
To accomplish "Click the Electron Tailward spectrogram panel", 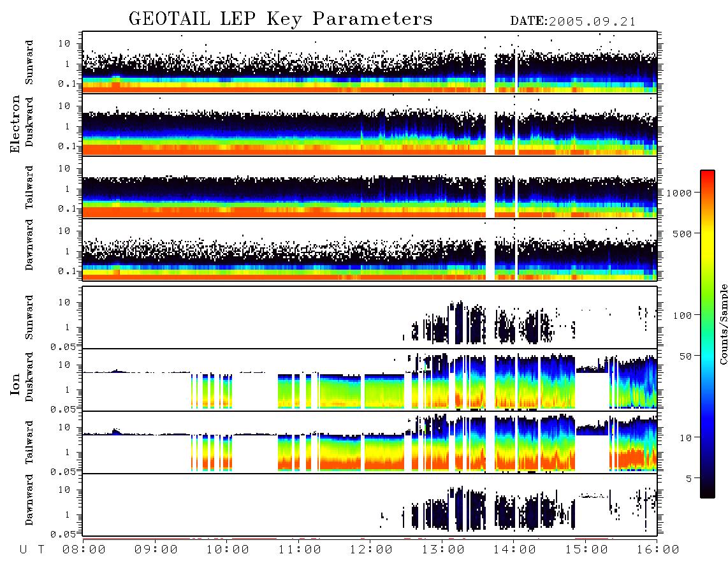I will 370,187.
